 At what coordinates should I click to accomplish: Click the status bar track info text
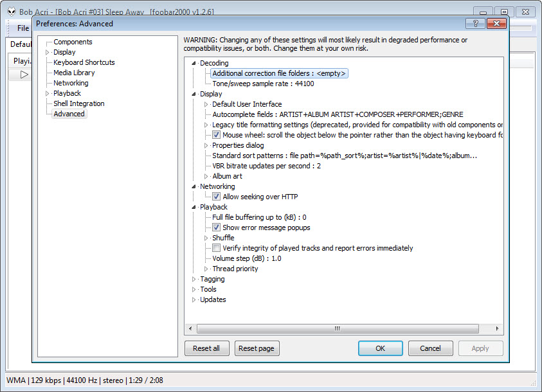click(x=85, y=380)
